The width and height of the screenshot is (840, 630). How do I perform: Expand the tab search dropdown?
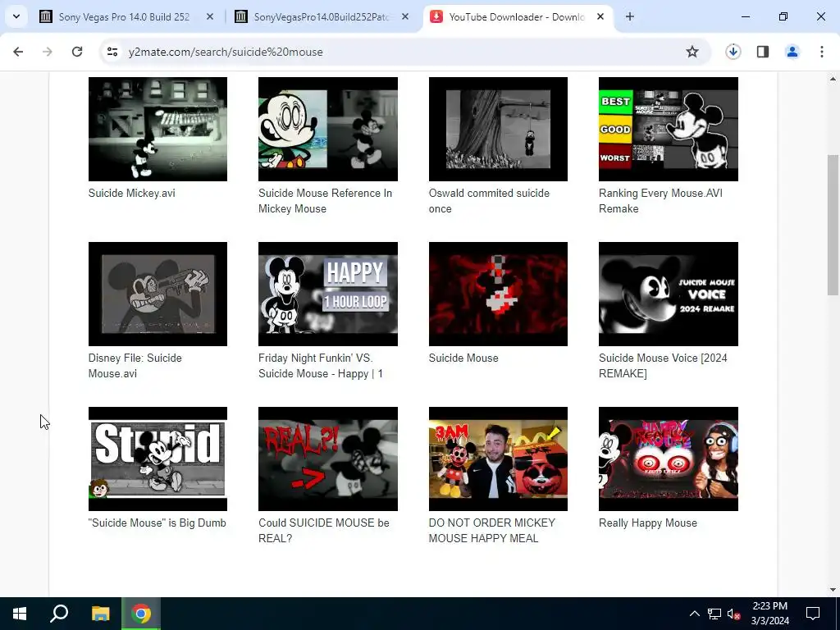(x=16, y=16)
